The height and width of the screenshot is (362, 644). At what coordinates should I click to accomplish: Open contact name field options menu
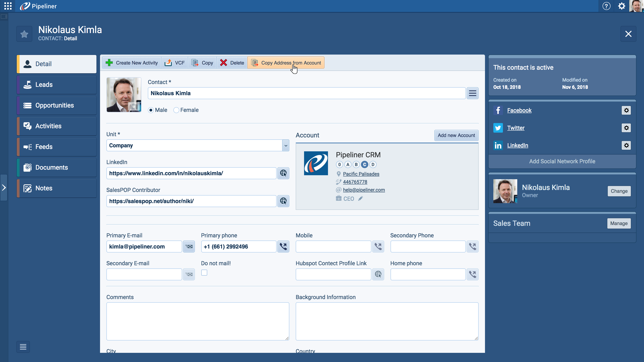click(472, 93)
